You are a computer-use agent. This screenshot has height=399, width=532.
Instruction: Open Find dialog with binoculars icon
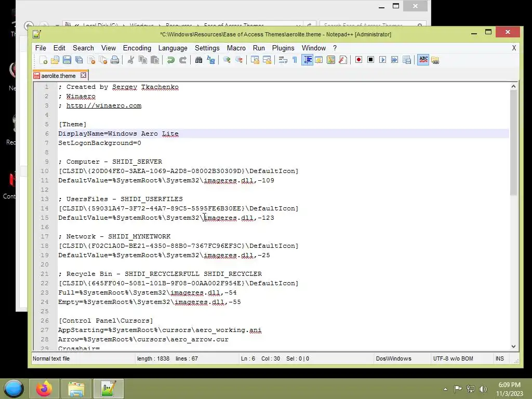pyautogui.click(x=198, y=60)
